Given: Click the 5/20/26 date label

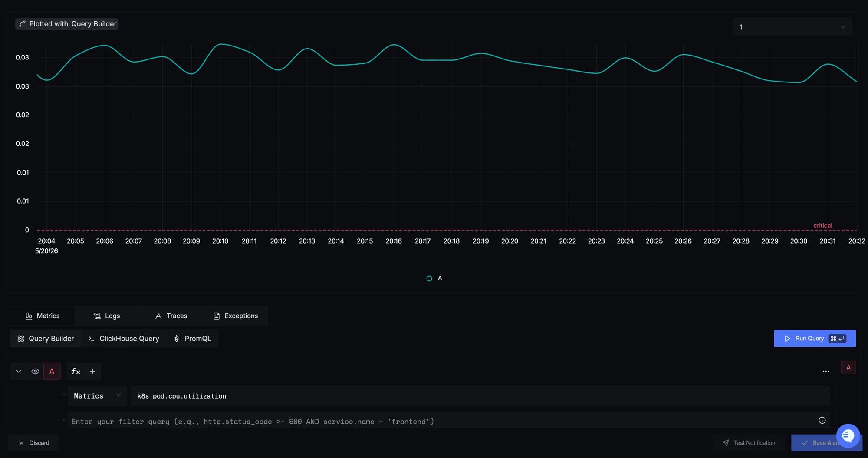Looking at the screenshot, I should click(46, 251).
